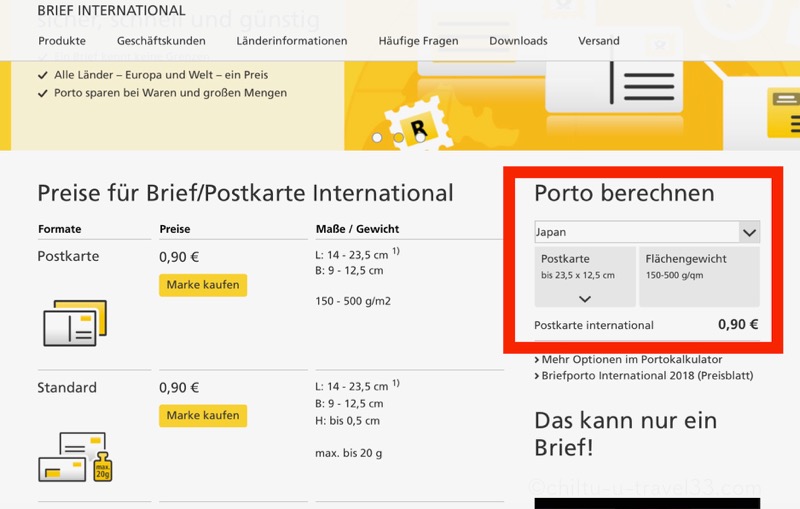Click 'Preise für Brief/Postkarte International' heading
The height and width of the screenshot is (509, 800).
(x=245, y=193)
